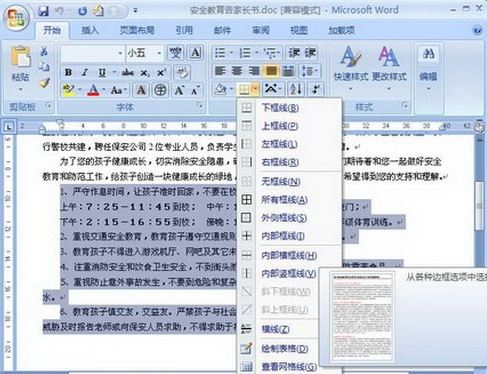Align text left
The width and height of the screenshot is (487, 374).
pos(220,71)
